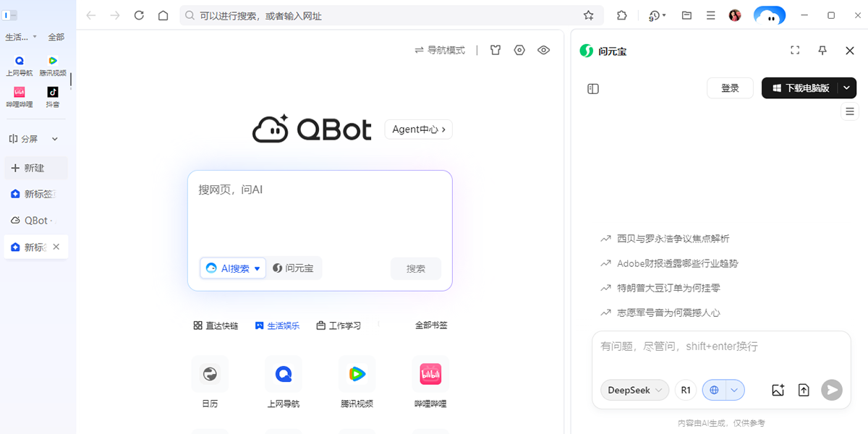The image size is (868, 434).
Task: Bookmark this page with the star icon
Action: click(x=589, y=15)
